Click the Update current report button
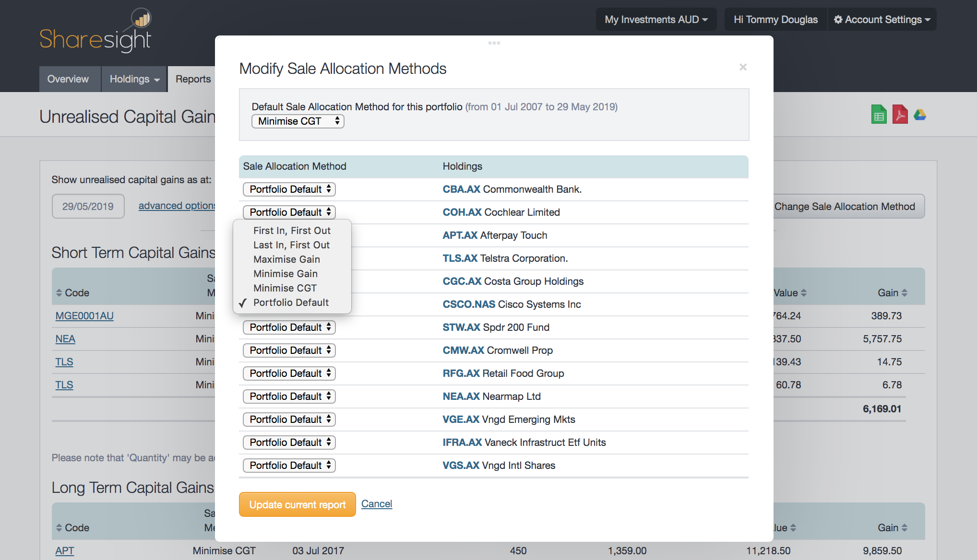This screenshot has height=560, width=977. pos(297,504)
